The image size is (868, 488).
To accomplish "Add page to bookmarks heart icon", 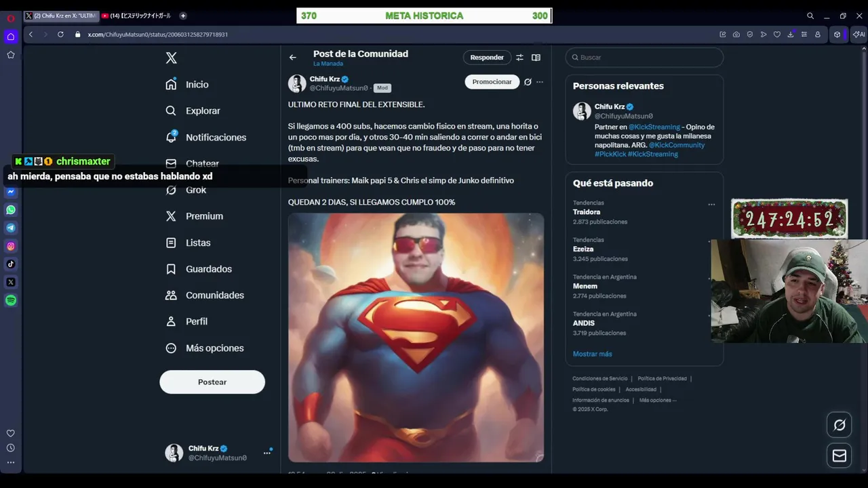I will (x=777, y=35).
